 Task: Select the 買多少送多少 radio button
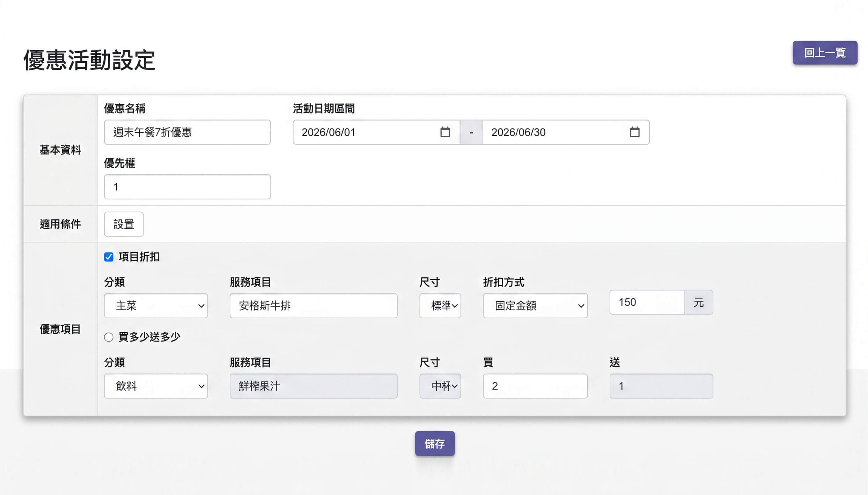pos(109,337)
